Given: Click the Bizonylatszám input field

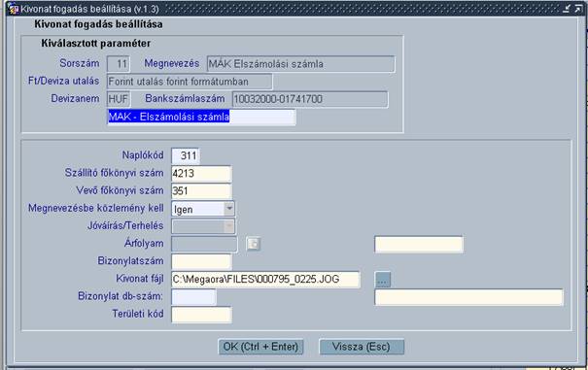Looking at the screenshot, I should pyautogui.click(x=201, y=261).
